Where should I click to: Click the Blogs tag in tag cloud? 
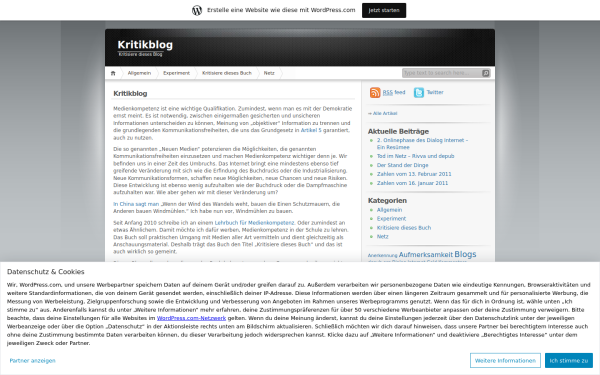pos(465,254)
